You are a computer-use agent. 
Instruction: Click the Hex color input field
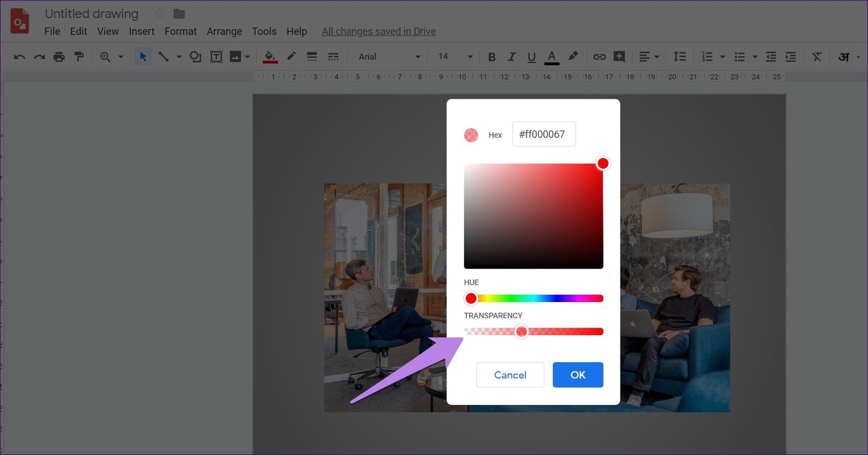click(x=544, y=134)
